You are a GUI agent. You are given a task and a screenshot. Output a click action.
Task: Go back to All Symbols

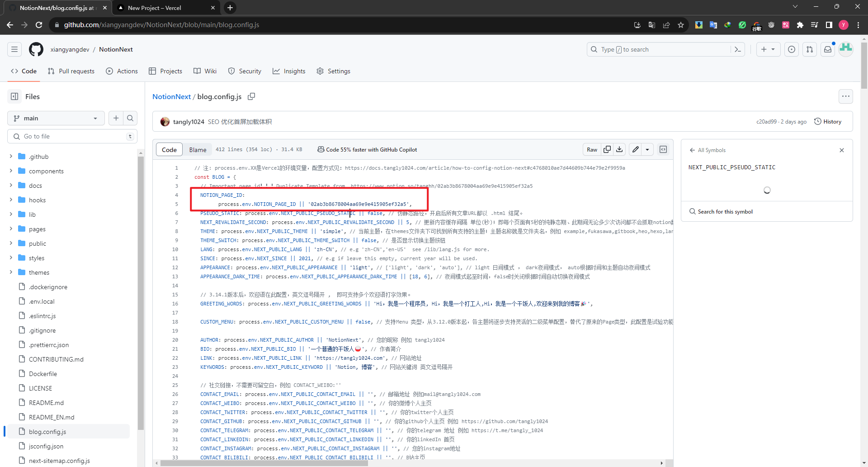tap(708, 150)
